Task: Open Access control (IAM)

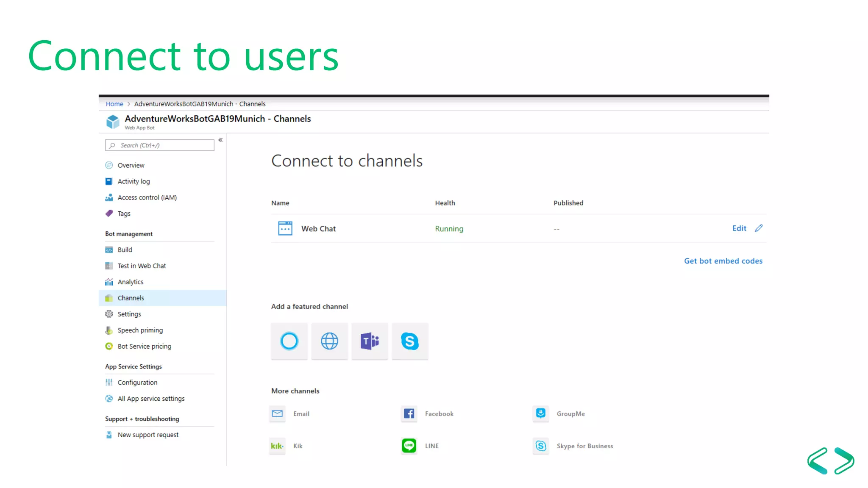Action: coord(147,197)
